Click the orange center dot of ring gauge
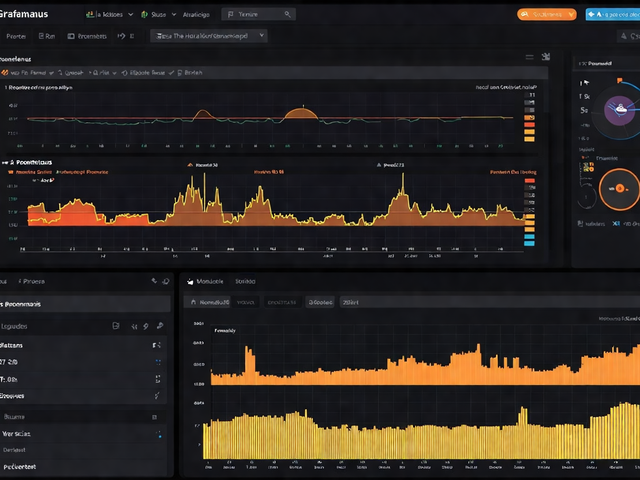 click(x=620, y=188)
